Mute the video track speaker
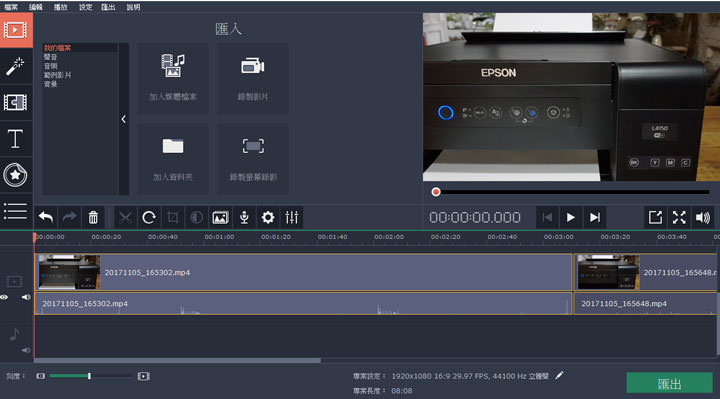 point(26,297)
